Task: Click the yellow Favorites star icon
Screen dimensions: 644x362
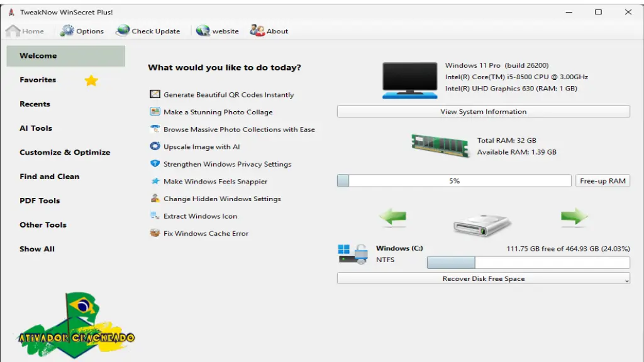Action: [x=91, y=80]
